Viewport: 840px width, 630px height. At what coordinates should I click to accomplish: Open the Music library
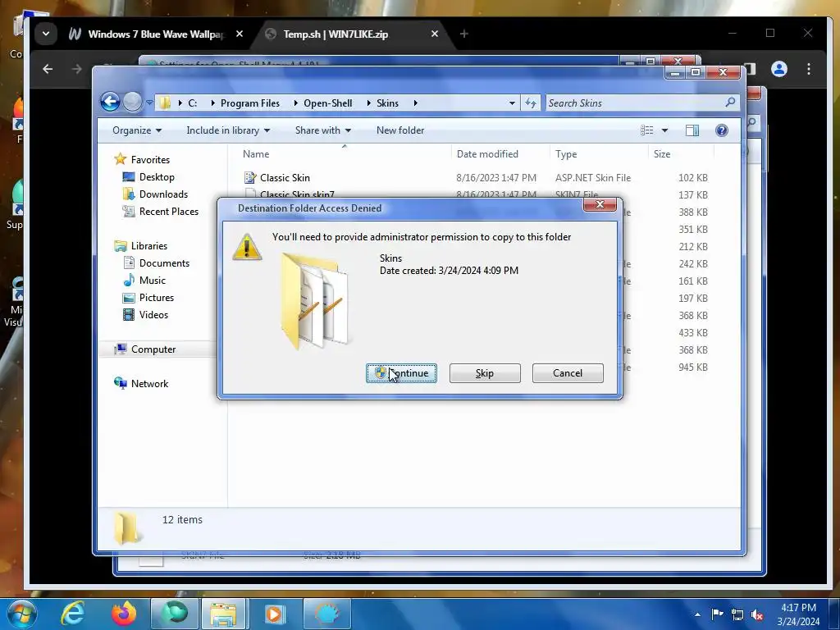click(144, 281)
